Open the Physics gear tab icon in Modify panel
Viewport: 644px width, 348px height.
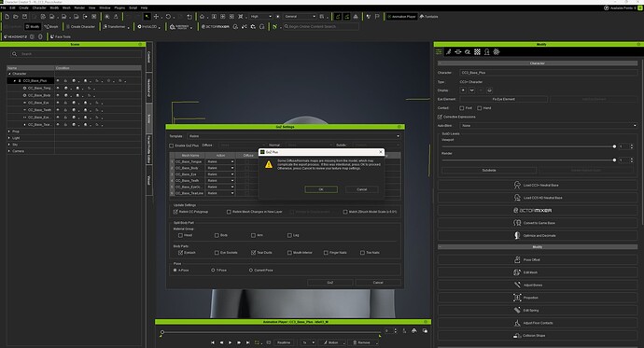[497, 51]
